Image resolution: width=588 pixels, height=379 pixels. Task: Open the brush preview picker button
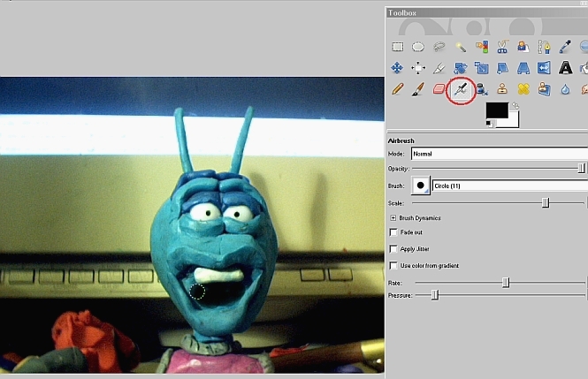(x=421, y=186)
